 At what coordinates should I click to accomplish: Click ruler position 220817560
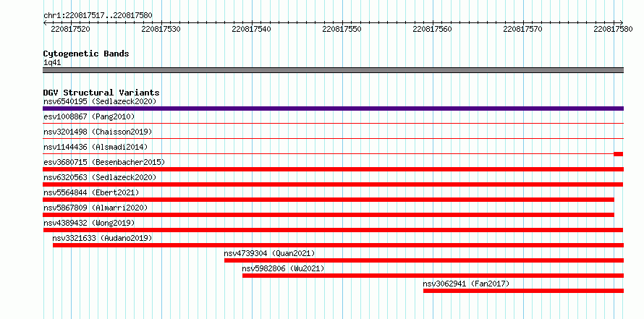pos(433,29)
